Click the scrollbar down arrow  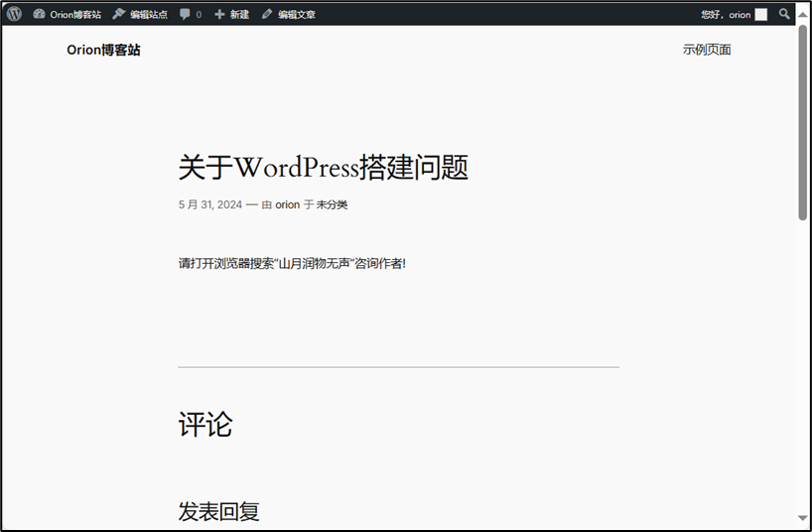tap(803, 518)
